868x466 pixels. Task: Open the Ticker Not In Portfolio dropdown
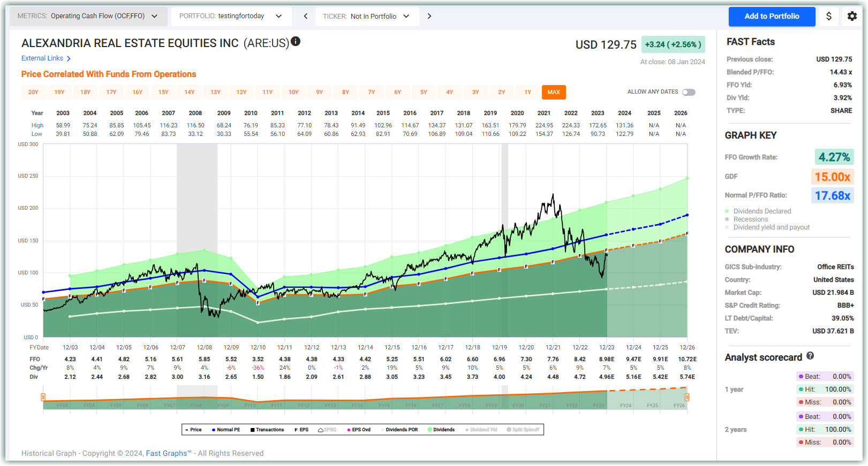[x=367, y=16]
